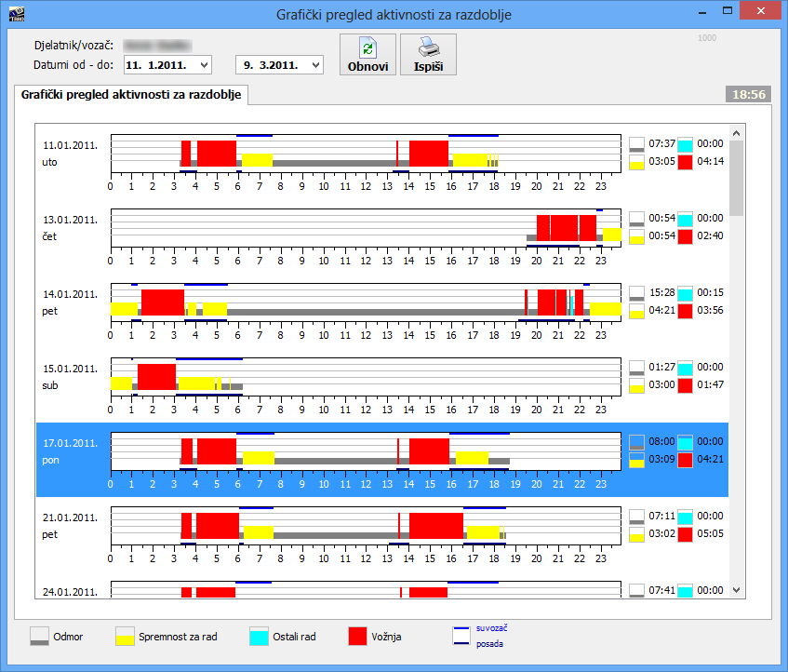Click availability time 03:05 for 11.01.2011.
Image resolution: width=788 pixels, height=672 pixels.
click(661, 161)
